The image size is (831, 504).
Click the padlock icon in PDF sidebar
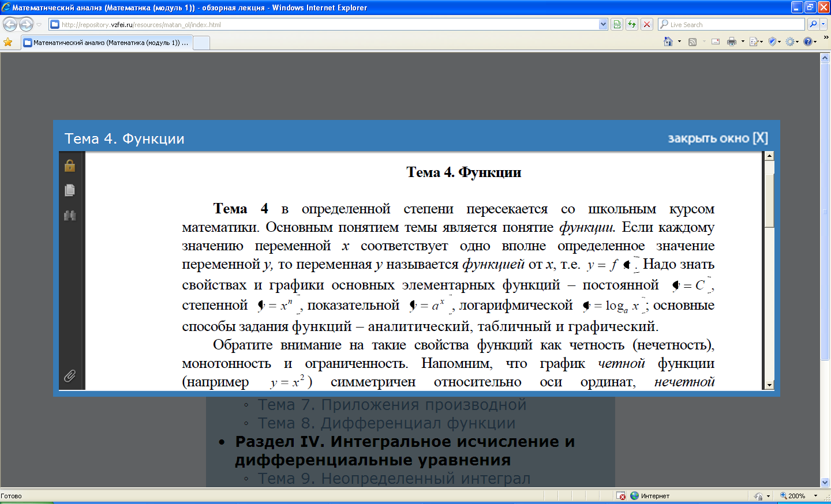coord(70,166)
